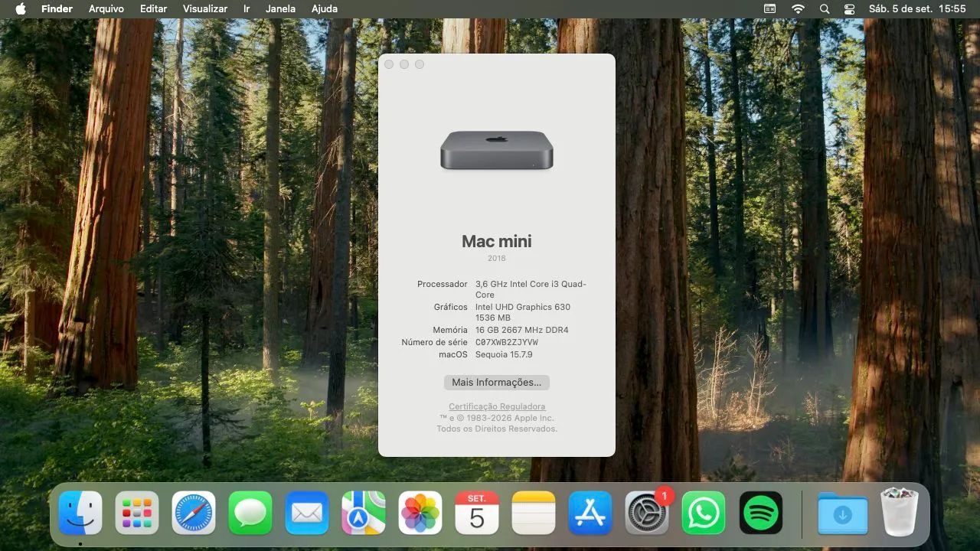The width and height of the screenshot is (980, 551).
Task: Open Control Center in menu bar
Action: (849, 8)
